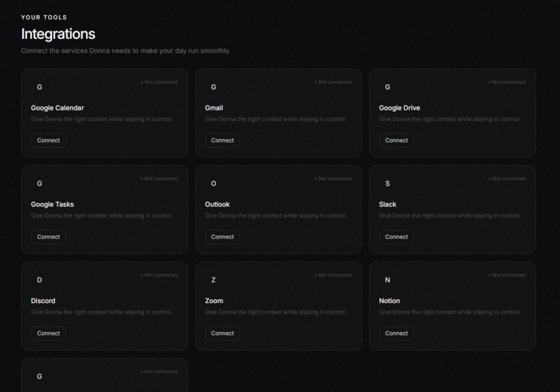Click the 'Connect the services Donna needs' subtitle
This screenshot has height=392, width=560.
(126, 51)
